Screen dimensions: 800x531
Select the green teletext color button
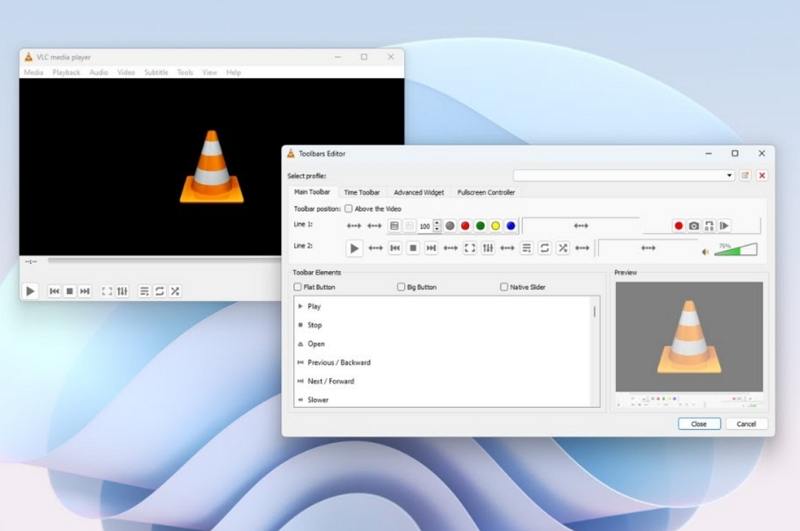[x=480, y=225]
